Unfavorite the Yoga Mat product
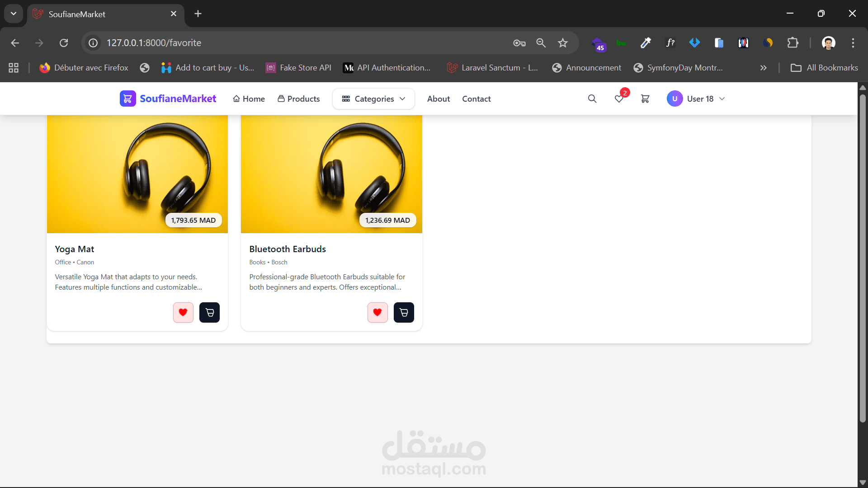This screenshot has height=488, width=868. [x=183, y=312]
